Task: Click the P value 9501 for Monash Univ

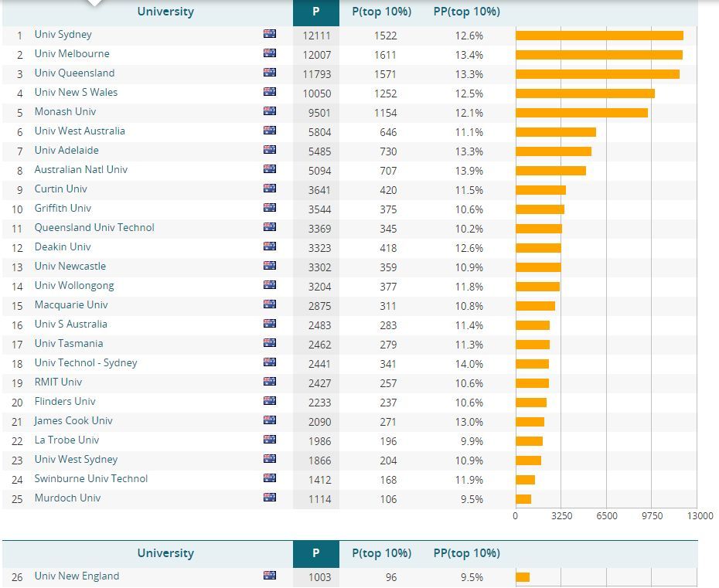Action: pyautogui.click(x=319, y=113)
